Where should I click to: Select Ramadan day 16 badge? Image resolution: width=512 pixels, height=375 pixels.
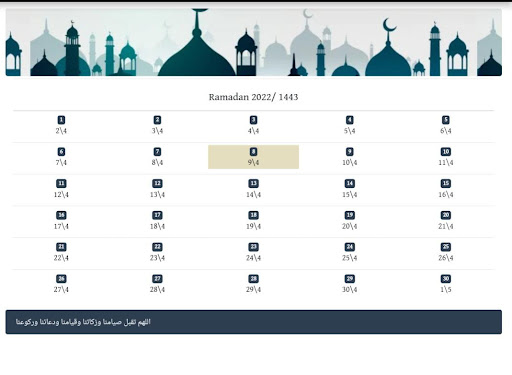[x=61, y=215]
